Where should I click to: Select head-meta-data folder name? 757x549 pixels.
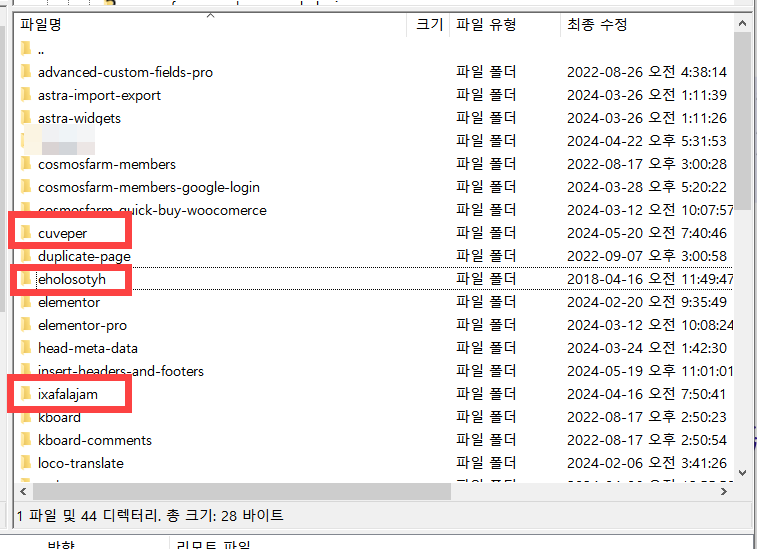[x=87, y=349]
